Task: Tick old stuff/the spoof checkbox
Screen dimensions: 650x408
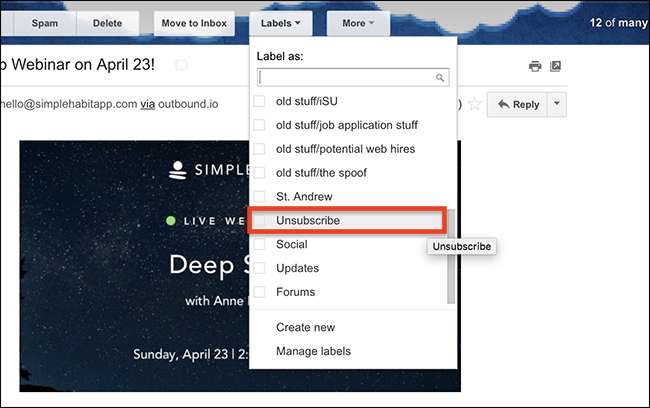Action: 260,172
